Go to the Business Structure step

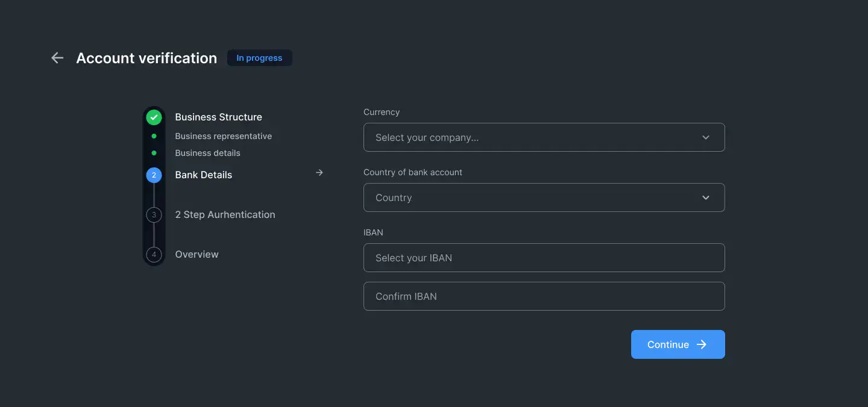tap(218, 117)
